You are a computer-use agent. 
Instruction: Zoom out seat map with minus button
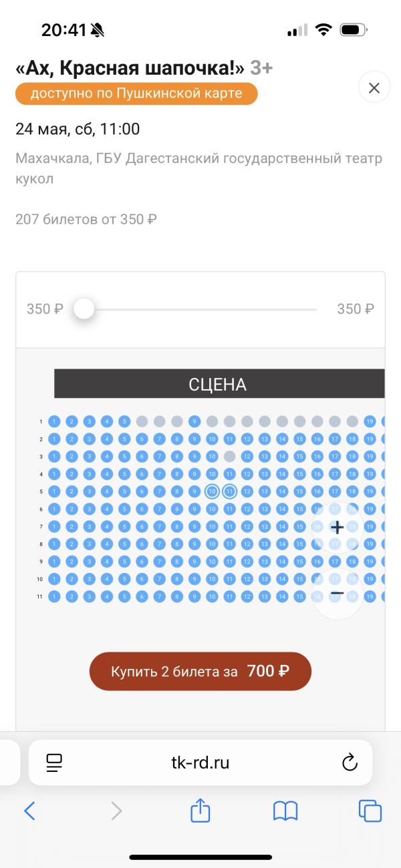[337, 593]
